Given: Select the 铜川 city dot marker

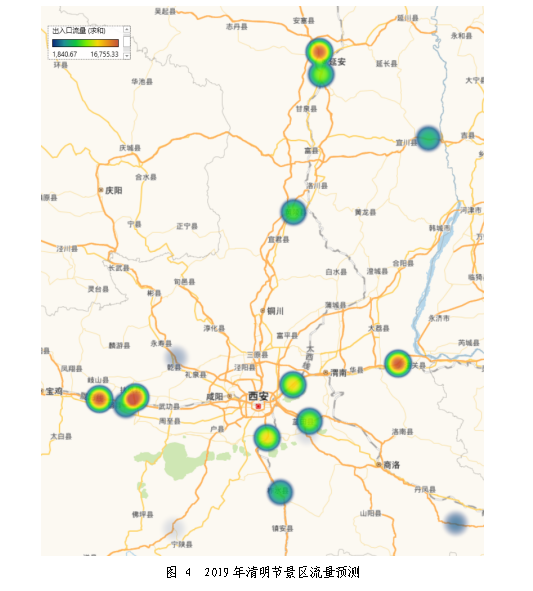Looking at the screenshot, I should click(263, 311).
